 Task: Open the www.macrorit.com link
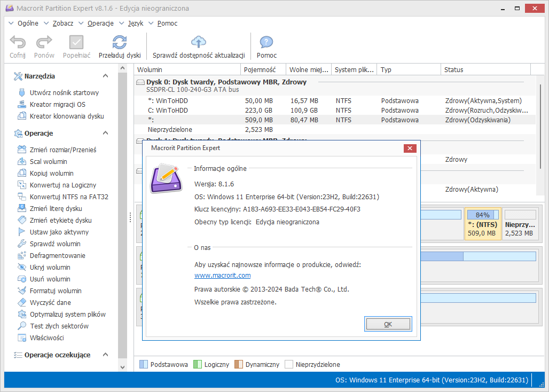(222, 276)
